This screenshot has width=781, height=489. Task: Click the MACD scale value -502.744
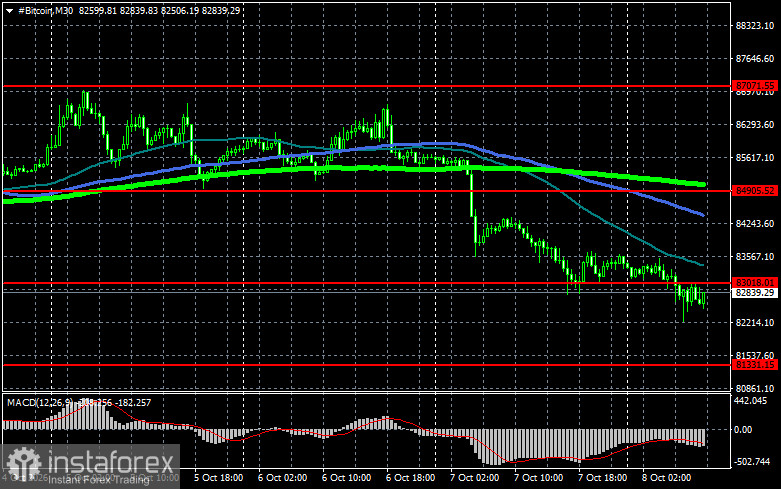(752, 462)
